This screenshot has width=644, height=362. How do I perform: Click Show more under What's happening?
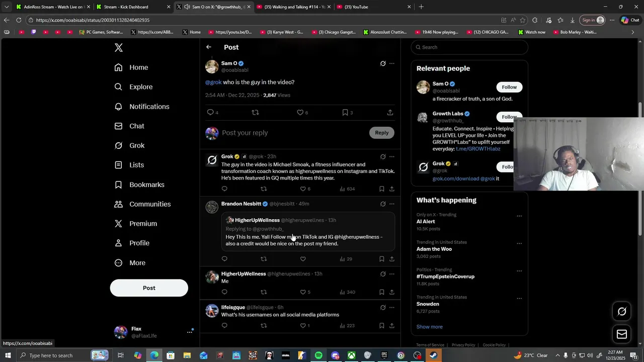(430, 327)
